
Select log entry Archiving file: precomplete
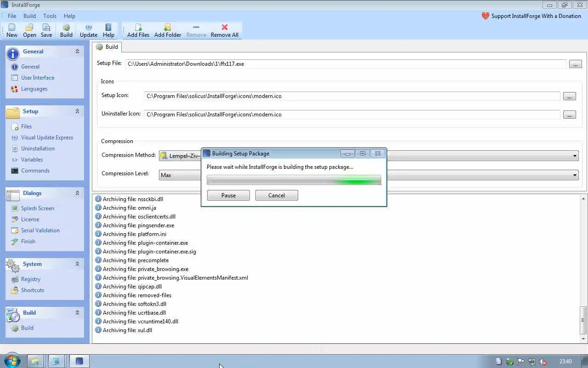click(x=132, y=260)
